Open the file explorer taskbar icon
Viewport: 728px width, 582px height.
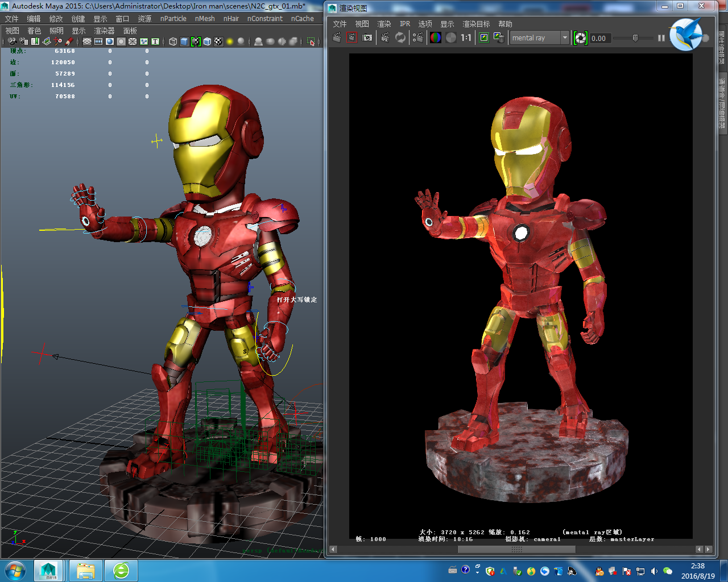click(x=86, y=570)
